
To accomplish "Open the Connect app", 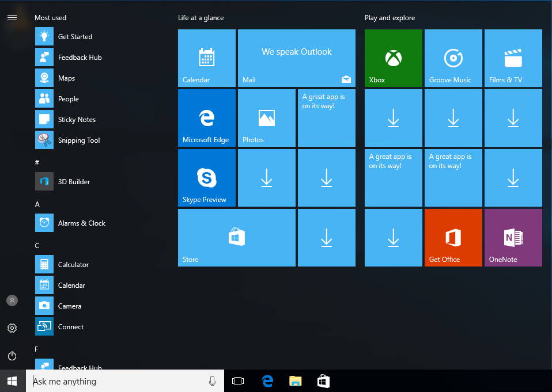I will pos(70,326).
